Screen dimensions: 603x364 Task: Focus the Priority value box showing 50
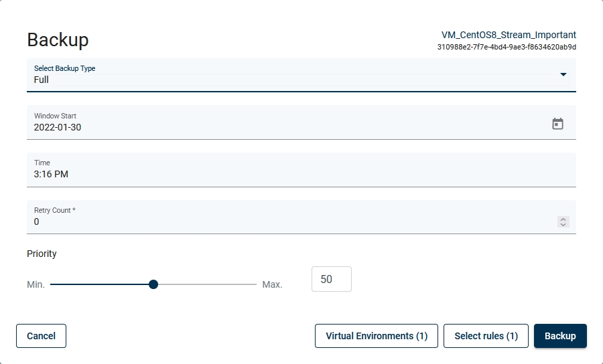point(331,279)
